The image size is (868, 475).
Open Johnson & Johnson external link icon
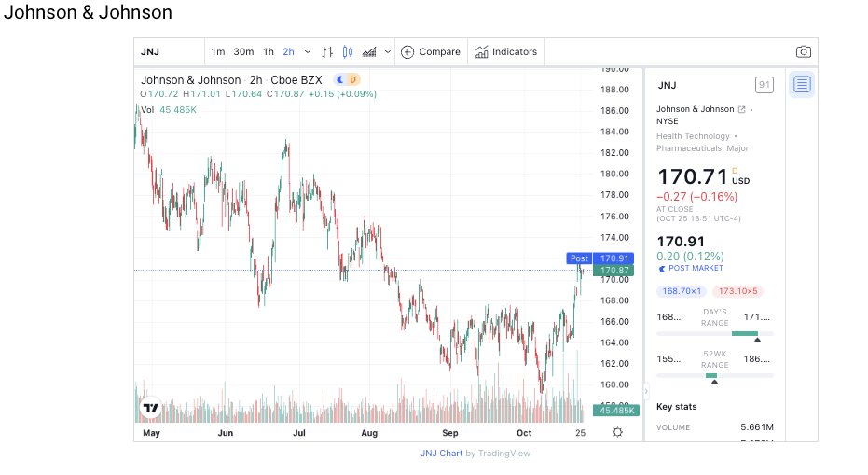pyautogui.click(x=742, y=109)
